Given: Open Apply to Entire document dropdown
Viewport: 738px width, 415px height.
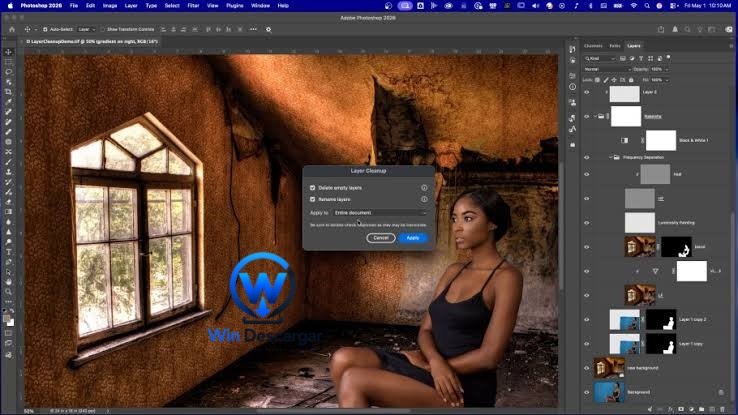Looking at the screenshot, I should pos(379,213).
